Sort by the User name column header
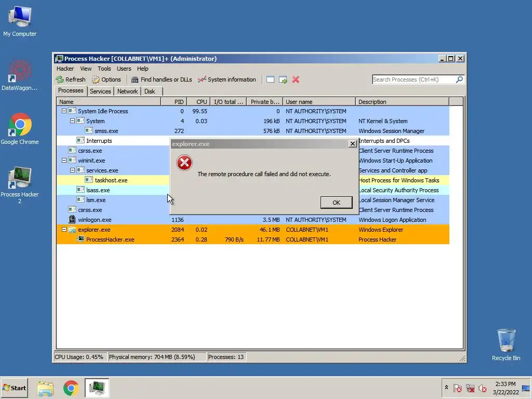The height and width of the screenshot is (399, 532). tap(320, 102)
